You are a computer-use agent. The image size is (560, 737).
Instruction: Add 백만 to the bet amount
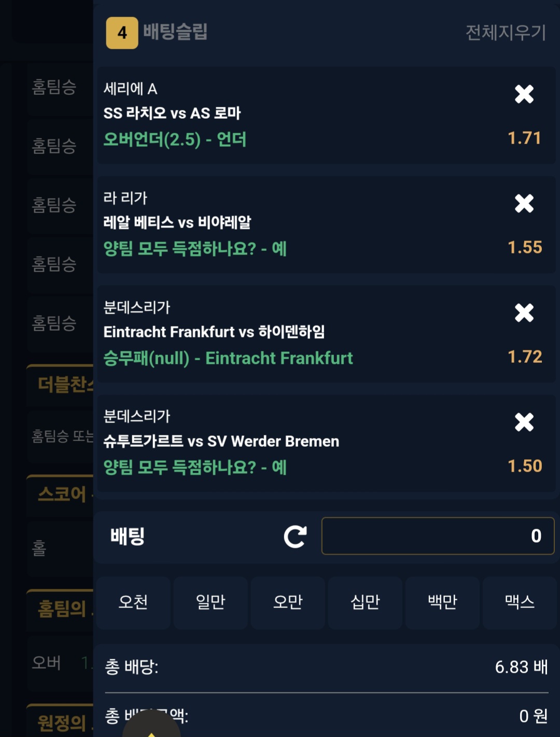tap(442, 602)
